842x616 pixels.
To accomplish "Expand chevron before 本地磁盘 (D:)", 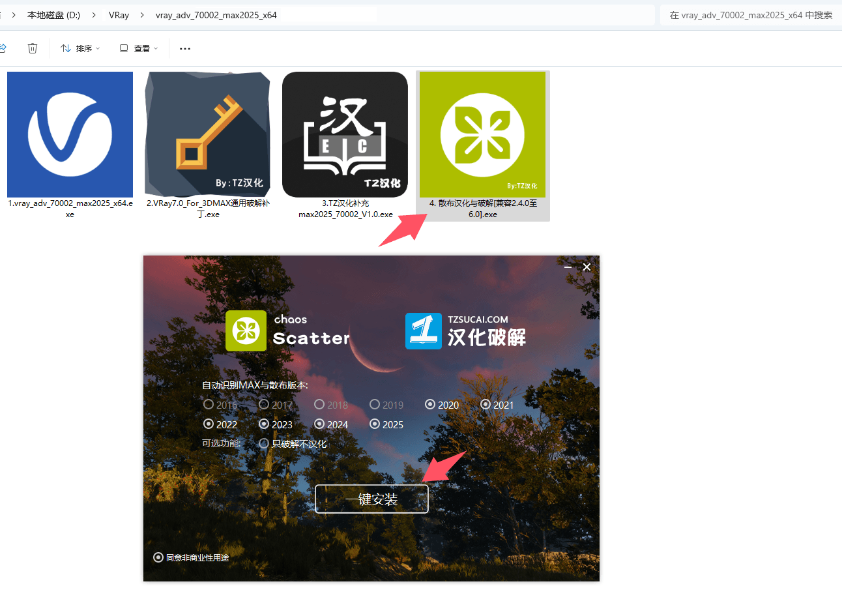I will [x=14, y=15].
